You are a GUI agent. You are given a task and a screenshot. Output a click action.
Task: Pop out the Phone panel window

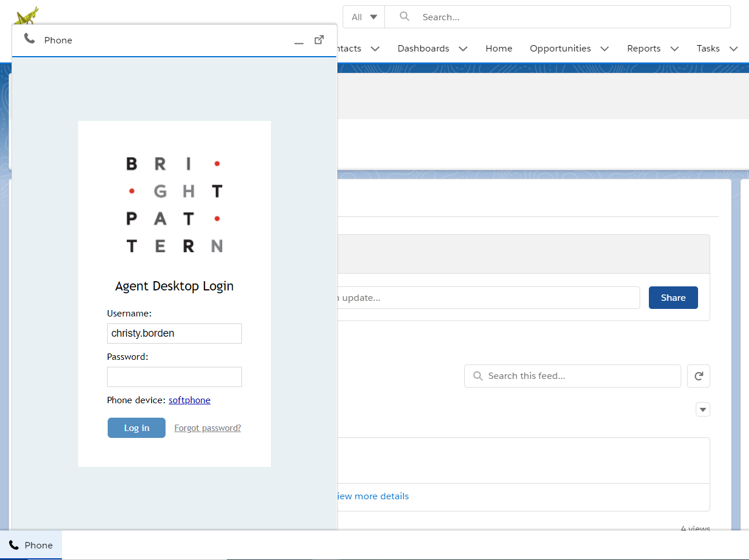(319, 39)
